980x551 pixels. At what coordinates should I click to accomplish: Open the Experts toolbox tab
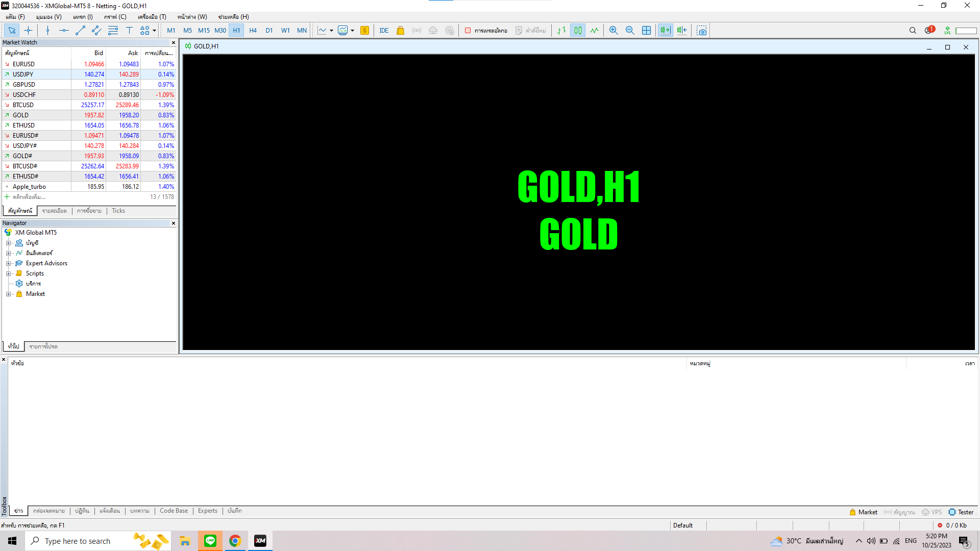pos(208,511)
